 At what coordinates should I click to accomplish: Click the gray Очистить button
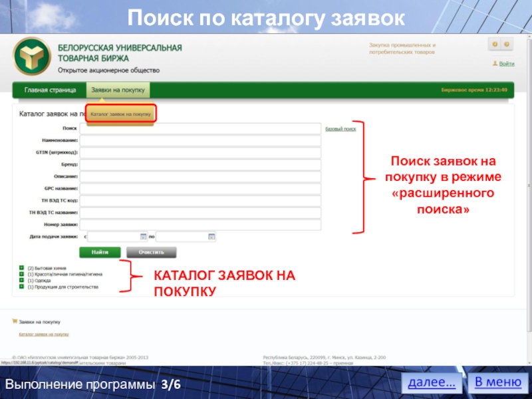click(x=152, y=252)
